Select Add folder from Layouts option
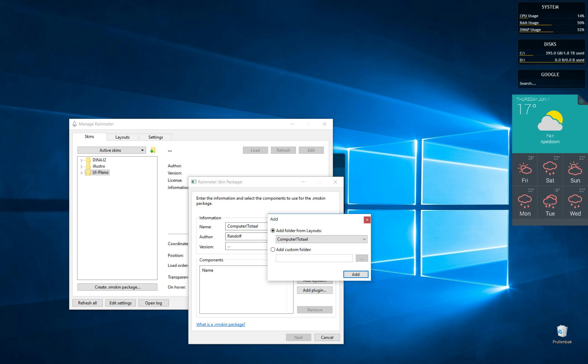Screen dimensions: 588x364 point(273,231)
